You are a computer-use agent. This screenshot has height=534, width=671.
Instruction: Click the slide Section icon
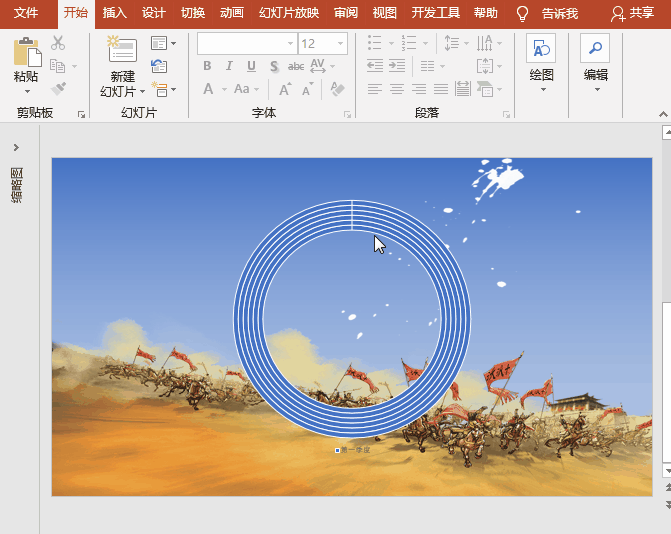coord(159,89)
